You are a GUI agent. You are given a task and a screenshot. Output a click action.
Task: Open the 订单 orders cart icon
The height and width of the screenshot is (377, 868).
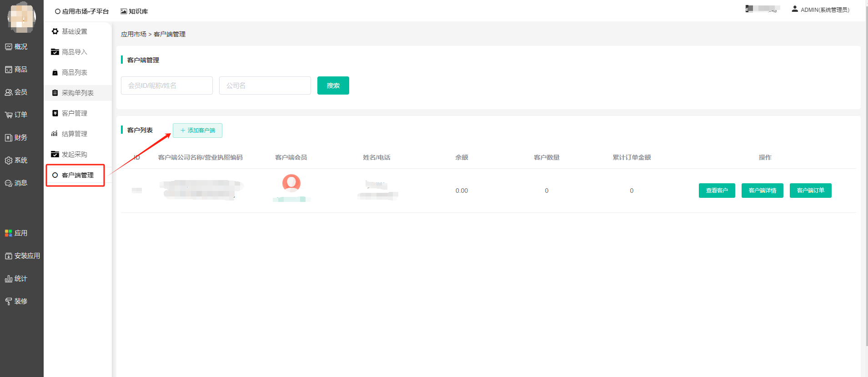[x=9, y=115]
